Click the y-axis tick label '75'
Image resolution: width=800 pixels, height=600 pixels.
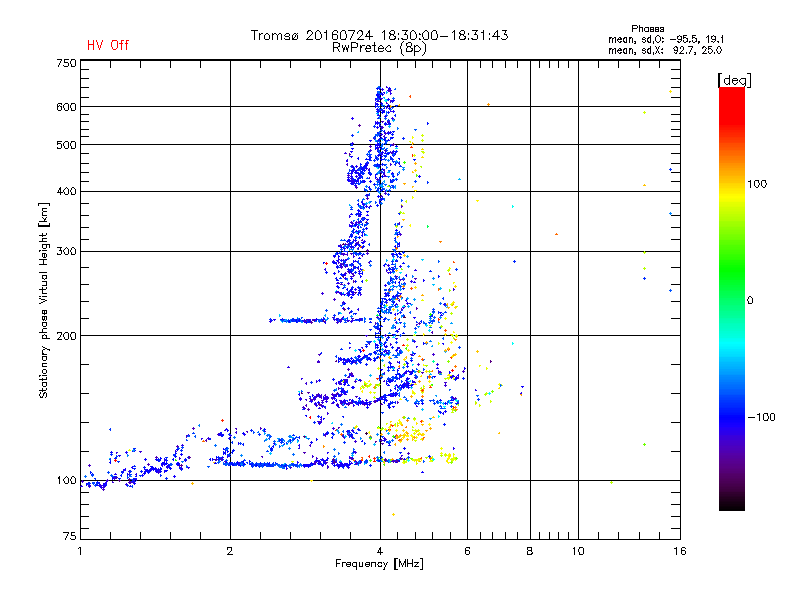click(70, 536)
